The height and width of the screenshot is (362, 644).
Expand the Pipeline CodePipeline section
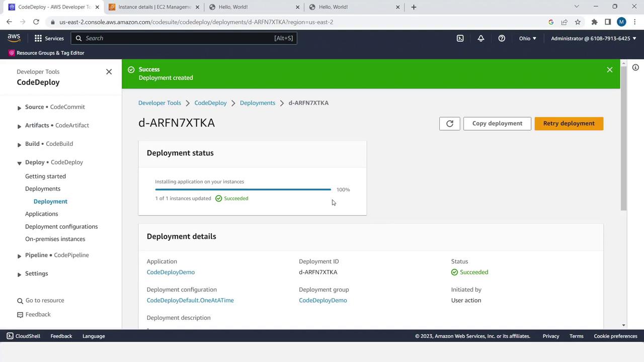[19, 256]
